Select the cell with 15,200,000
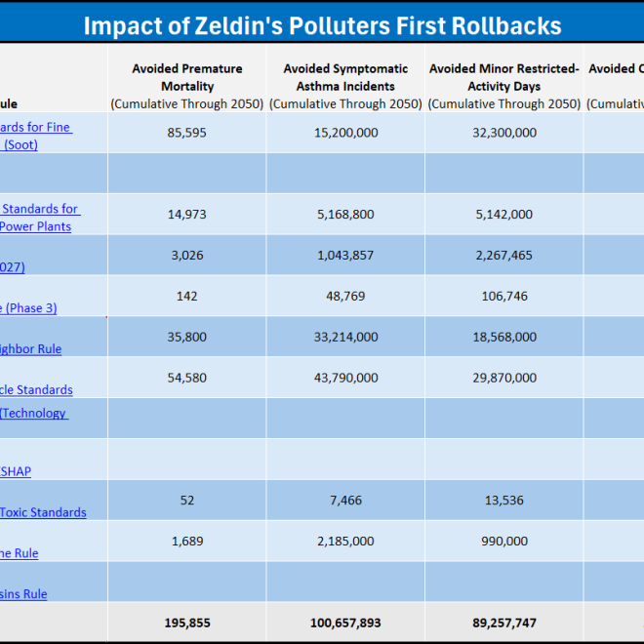 click(345, 133)
